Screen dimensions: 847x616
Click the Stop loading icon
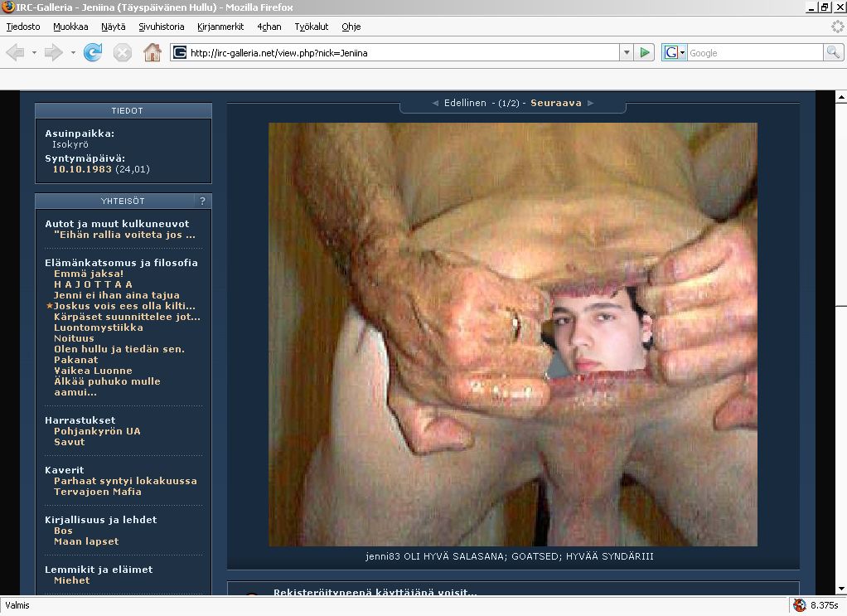(123, 53)
